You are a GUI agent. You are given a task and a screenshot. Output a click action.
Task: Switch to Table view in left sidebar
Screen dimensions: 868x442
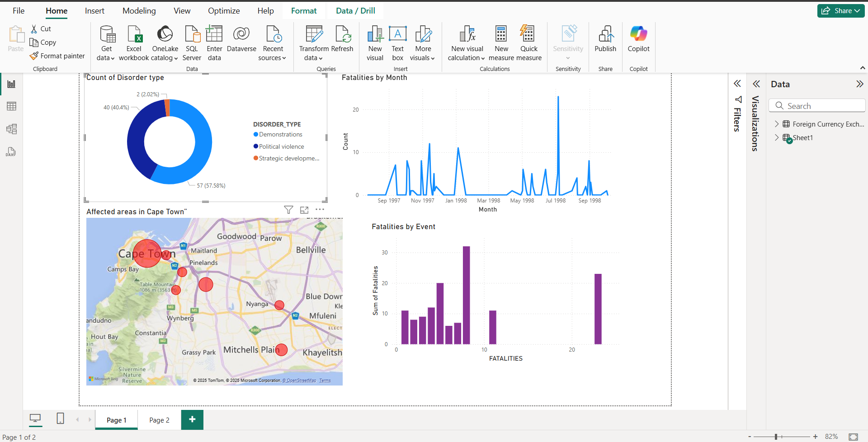click(11, 106)
